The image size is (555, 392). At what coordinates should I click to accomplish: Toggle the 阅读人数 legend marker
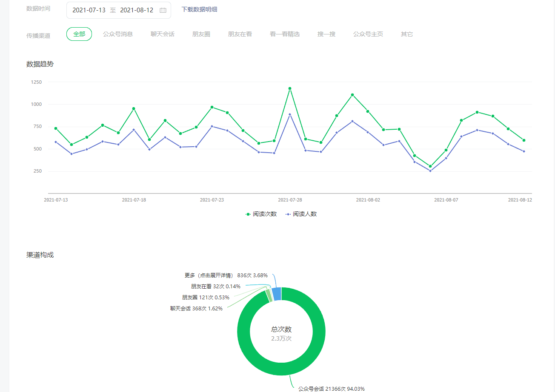pos(289,214)
